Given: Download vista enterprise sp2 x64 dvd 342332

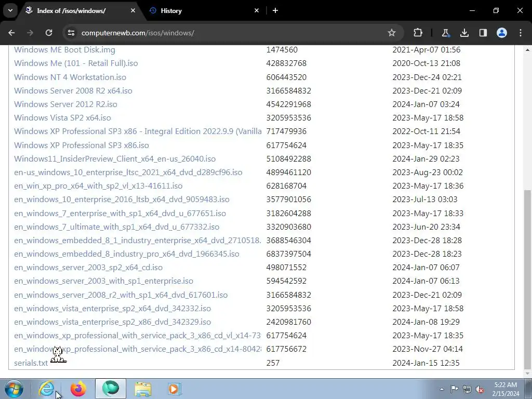Looking at the screenshot, I should (x=112, y=309).
